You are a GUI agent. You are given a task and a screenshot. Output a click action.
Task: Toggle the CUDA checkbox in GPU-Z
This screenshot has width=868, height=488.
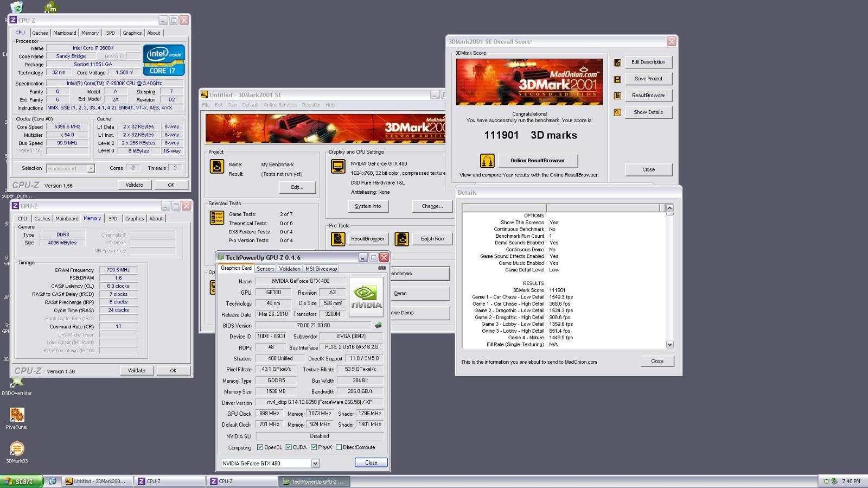[x=289, y=448]
